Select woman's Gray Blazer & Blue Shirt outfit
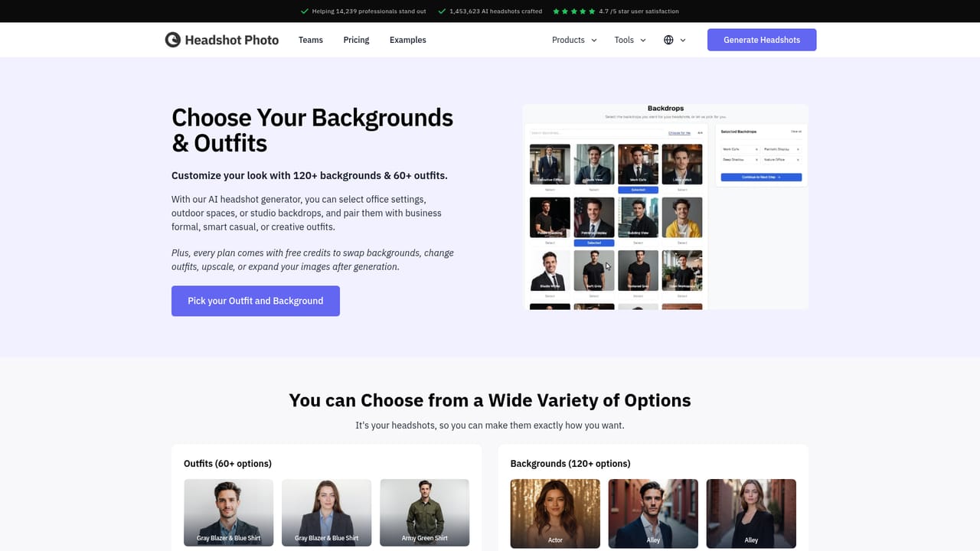The height and width of the screenshot is (551, 980). click(326, 513)
